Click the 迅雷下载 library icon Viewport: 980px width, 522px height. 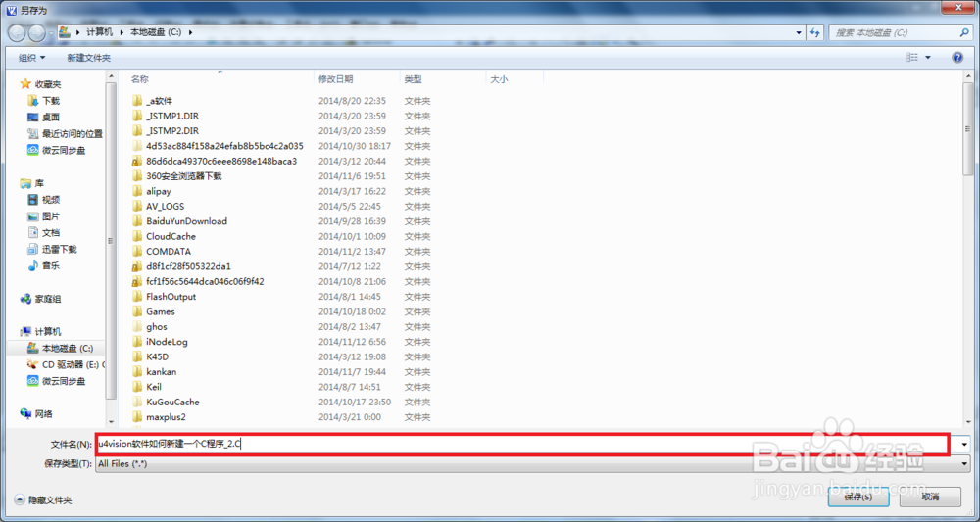(x=33, y=249)
